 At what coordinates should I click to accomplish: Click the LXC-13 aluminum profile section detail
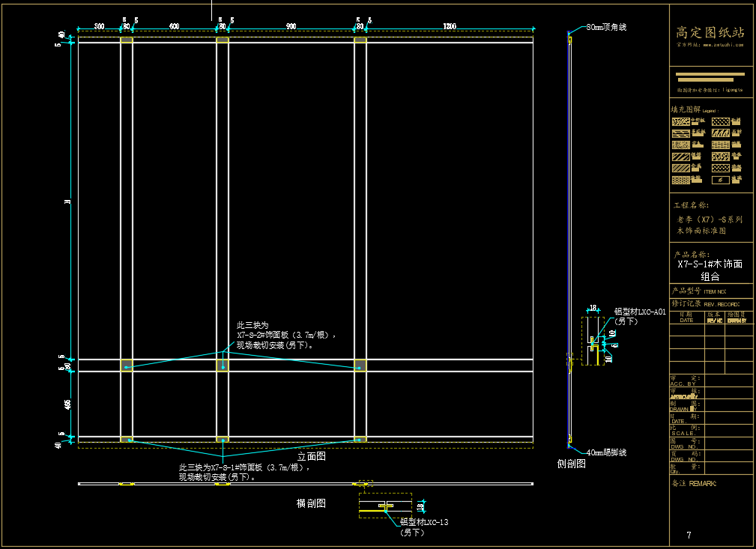385,507
